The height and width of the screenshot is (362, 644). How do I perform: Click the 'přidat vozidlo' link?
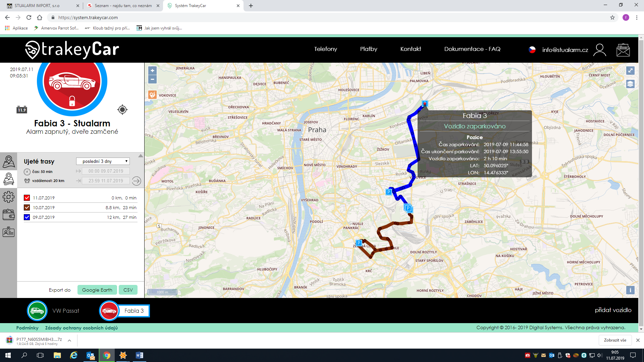tap(613, 310)
